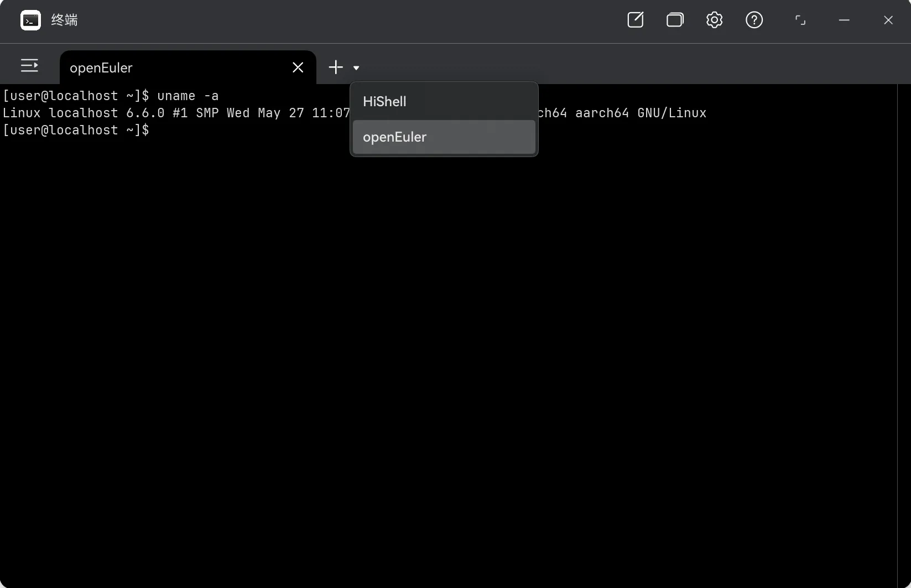This screenshot has width=911, height=588.
Task: Open the help question mark icon
Action: (754, 20)
